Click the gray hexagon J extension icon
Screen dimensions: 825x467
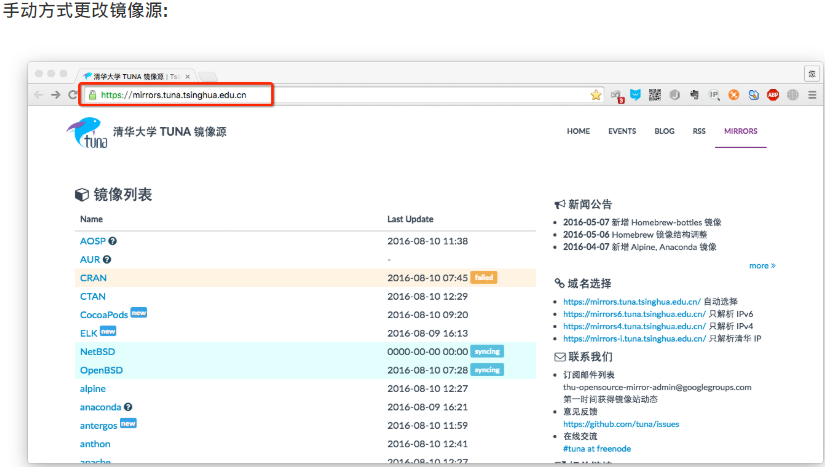(675, 95)
